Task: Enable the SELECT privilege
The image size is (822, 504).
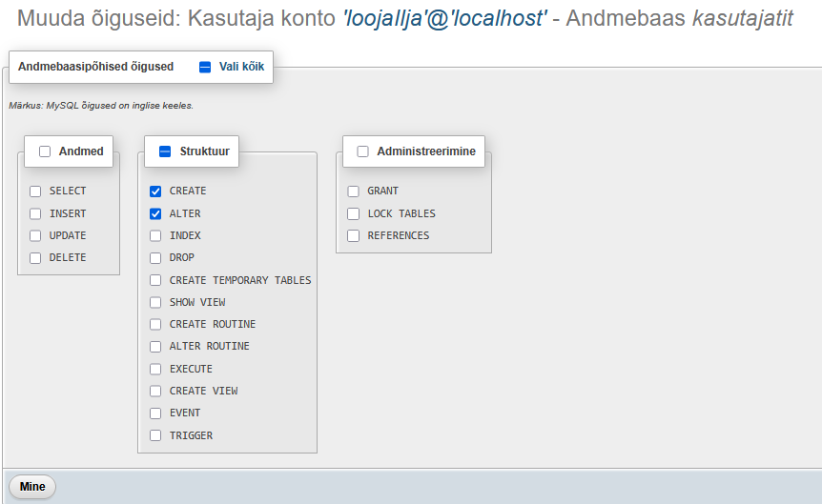Action: [x=35, y=192]
